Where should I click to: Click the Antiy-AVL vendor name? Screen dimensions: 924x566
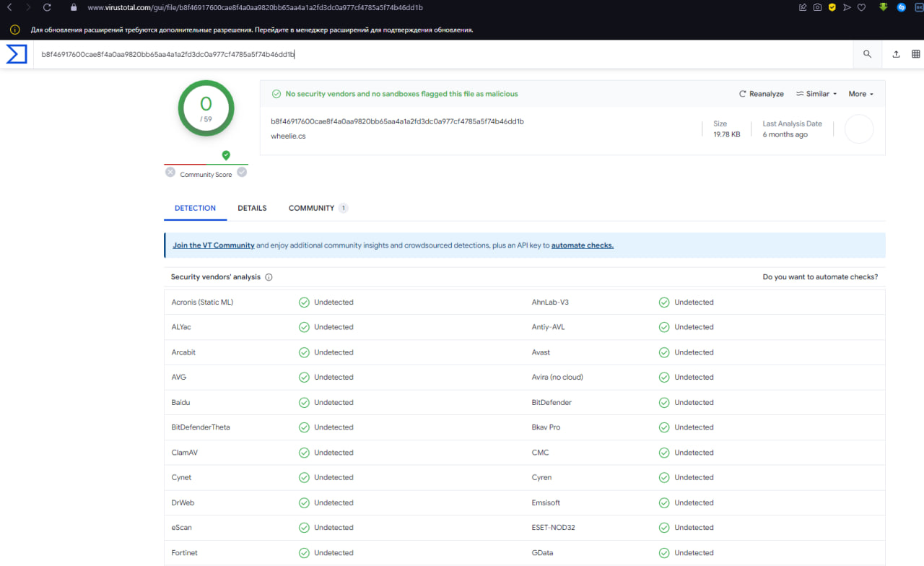tap(548, 327)
